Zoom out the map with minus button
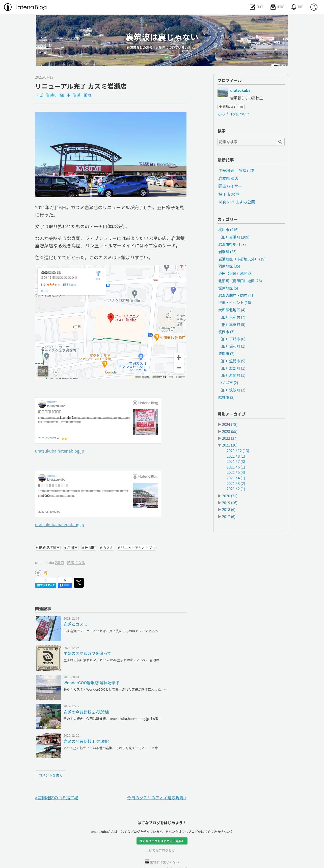This screenshot has height=868, width=324. click(x=179, y=368)
